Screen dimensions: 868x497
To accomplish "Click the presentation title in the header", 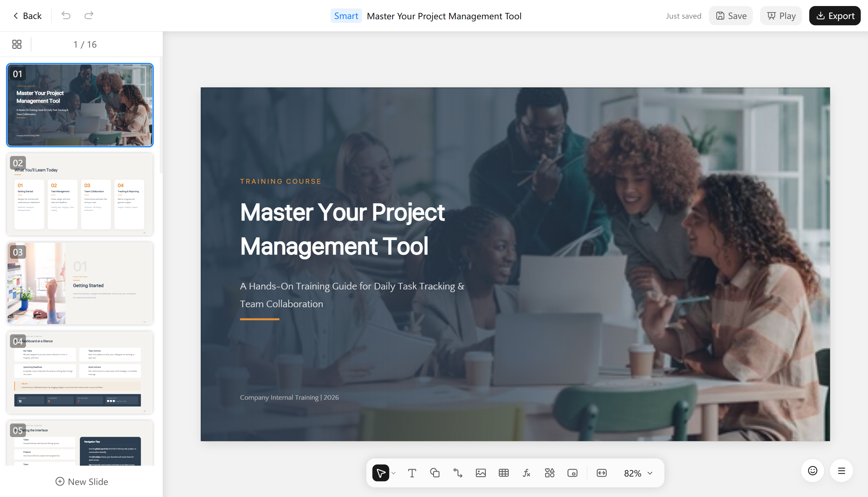I will click(x=444, y=16).
